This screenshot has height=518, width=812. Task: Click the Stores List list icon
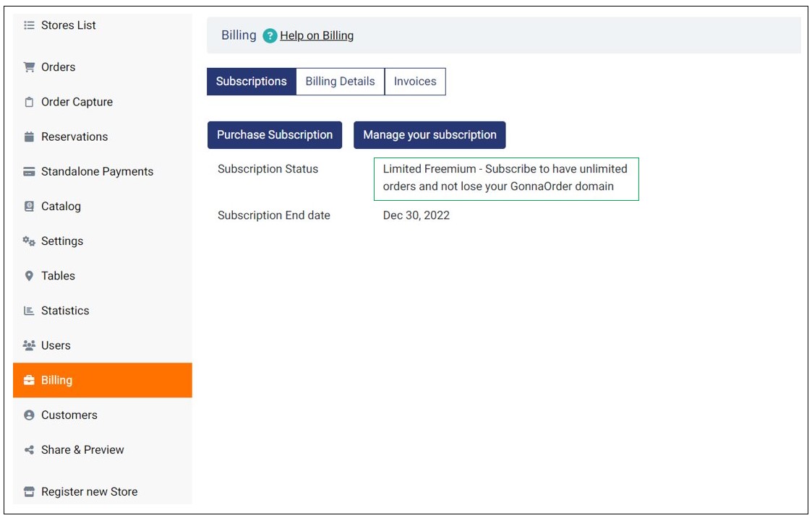click(29, 25)
